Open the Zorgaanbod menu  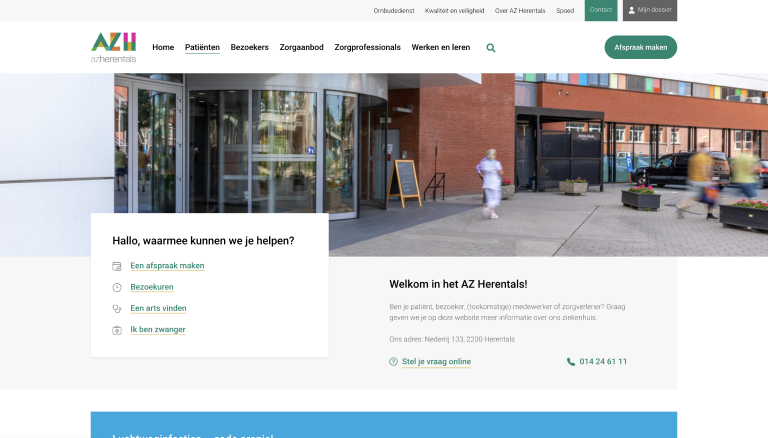click(302, 48)
